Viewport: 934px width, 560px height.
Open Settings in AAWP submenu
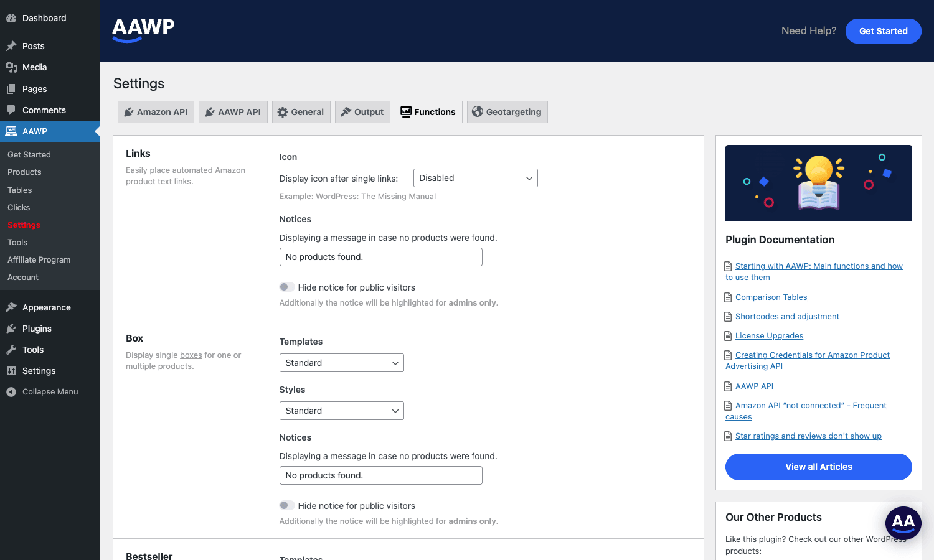coord(24,225)
